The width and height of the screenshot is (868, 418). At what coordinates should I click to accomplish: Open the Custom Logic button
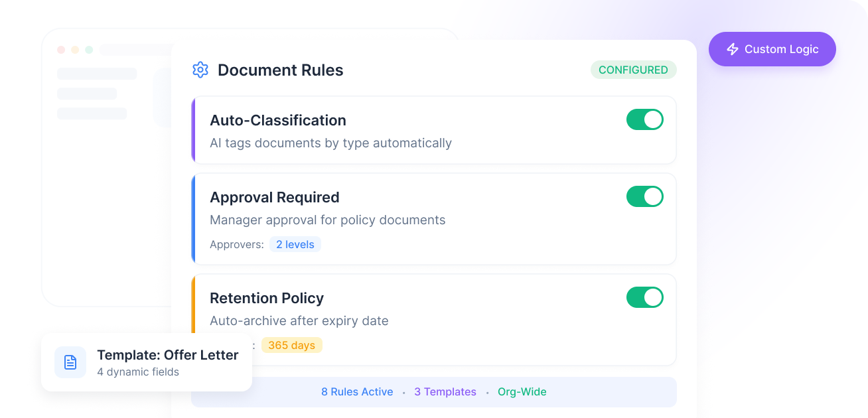coord(772,49)
